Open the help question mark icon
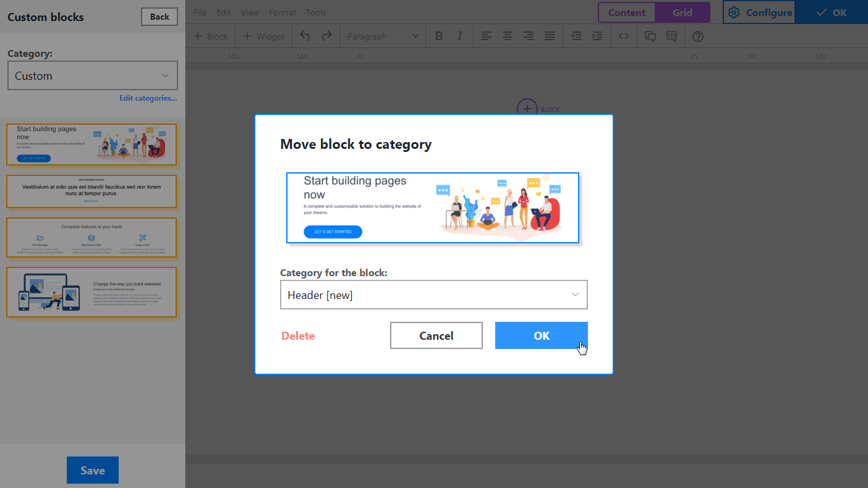This screenshot has height=488, width=868. tap(698, 36)
